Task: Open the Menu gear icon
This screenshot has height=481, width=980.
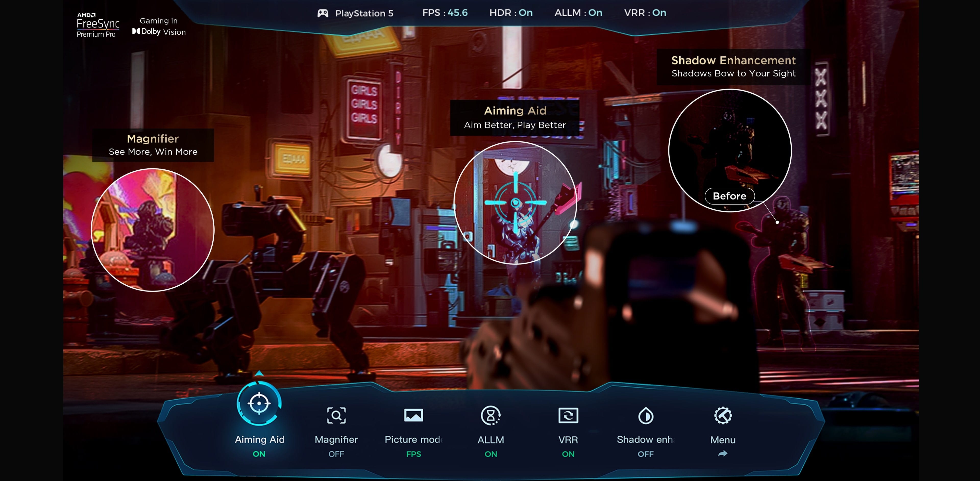Action: (723, 415)
